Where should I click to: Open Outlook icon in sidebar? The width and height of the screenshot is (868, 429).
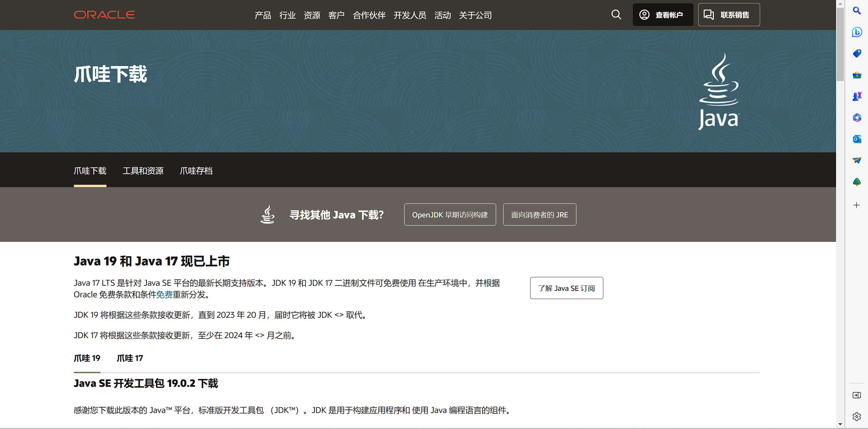[x=857, y=139]
